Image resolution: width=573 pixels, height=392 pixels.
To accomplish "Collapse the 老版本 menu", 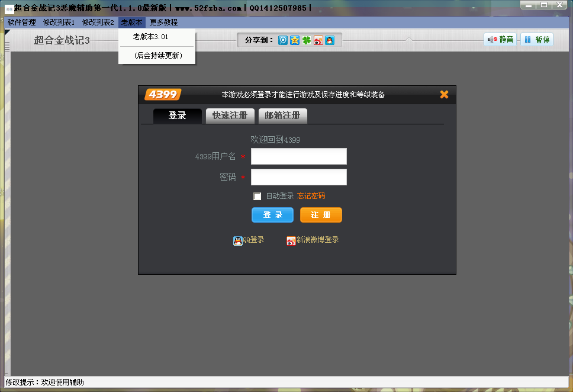I will [132, 23].
